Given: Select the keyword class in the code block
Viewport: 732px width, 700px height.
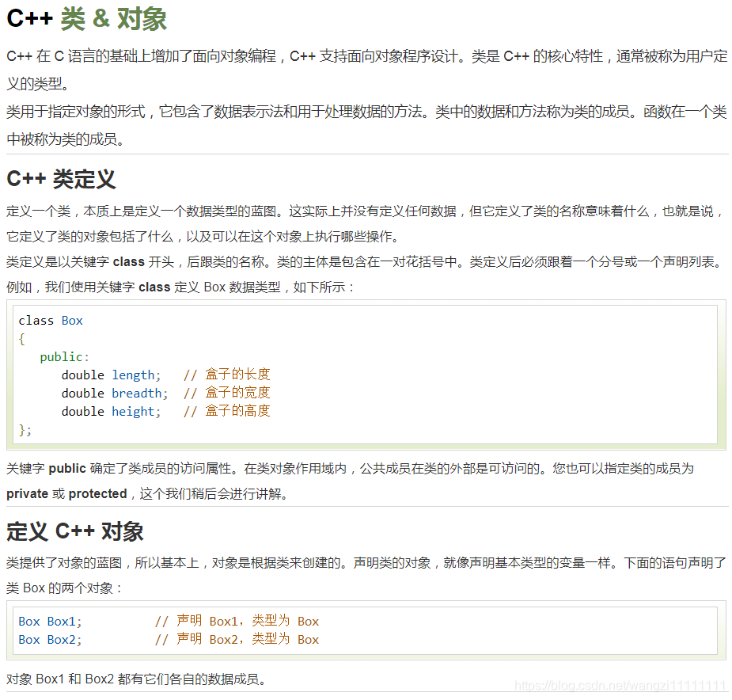Looking at the screenshot, I should pyautogui.click(x=35, y=320).
